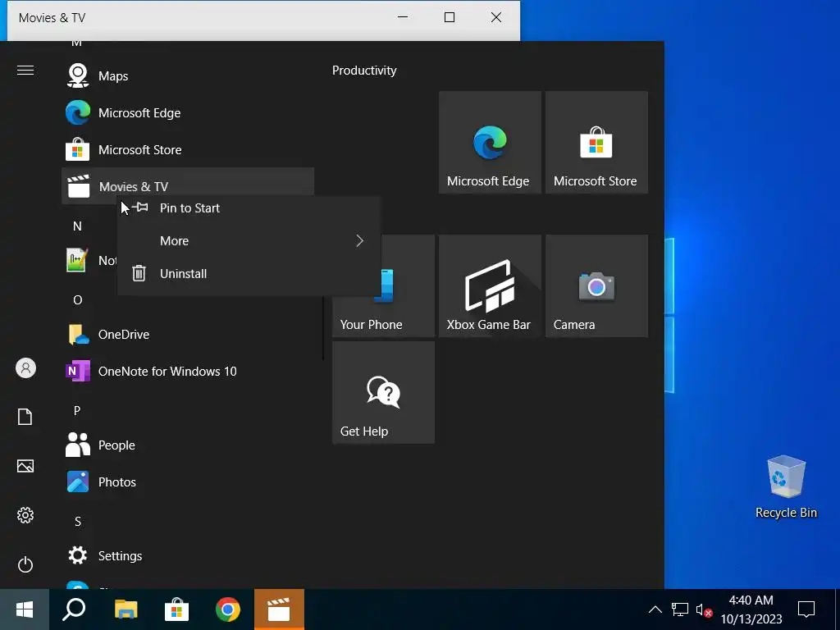The width and height of the screenshot is (840, 630).
Task: Click the Windows Start button on taskbar
Action: tap(25, 609)
